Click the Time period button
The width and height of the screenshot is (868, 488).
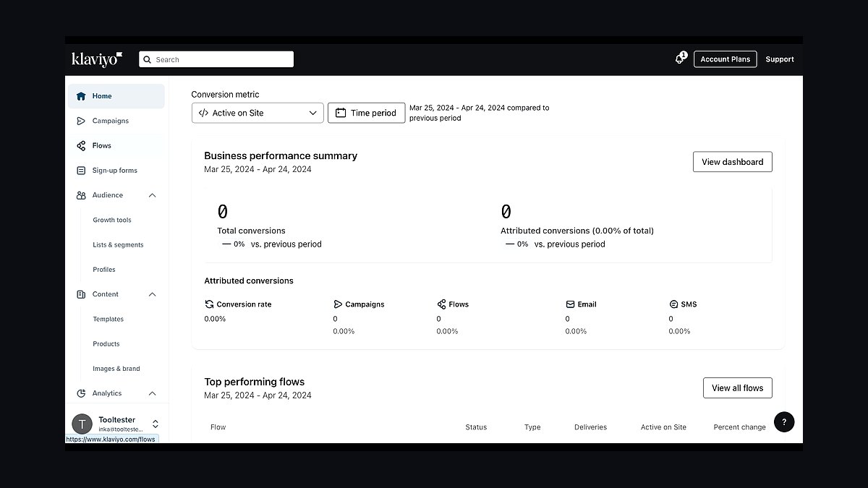point(367,113)
